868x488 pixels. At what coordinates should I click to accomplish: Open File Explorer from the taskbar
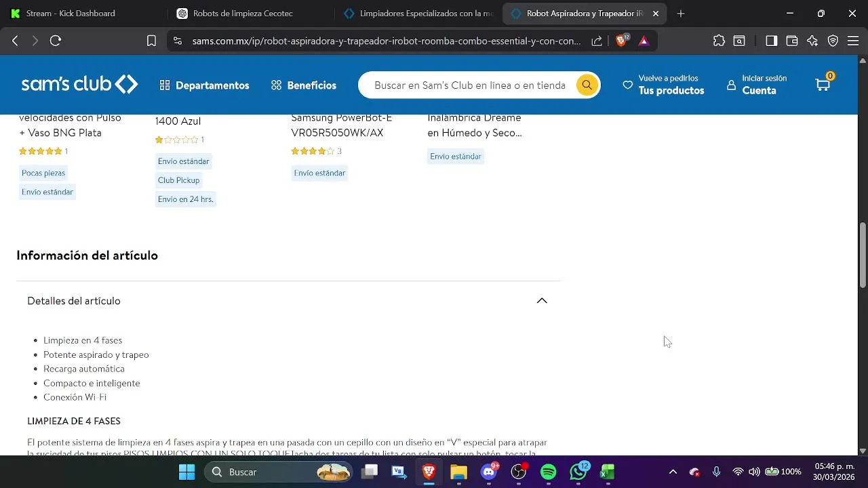click(x=459, y=472)
